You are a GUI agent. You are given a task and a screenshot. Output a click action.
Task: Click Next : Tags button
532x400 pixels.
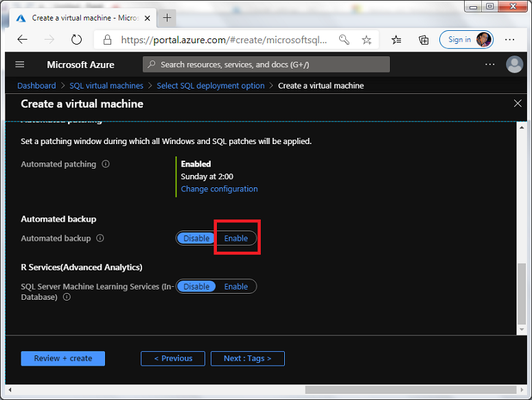click(248, 358)
